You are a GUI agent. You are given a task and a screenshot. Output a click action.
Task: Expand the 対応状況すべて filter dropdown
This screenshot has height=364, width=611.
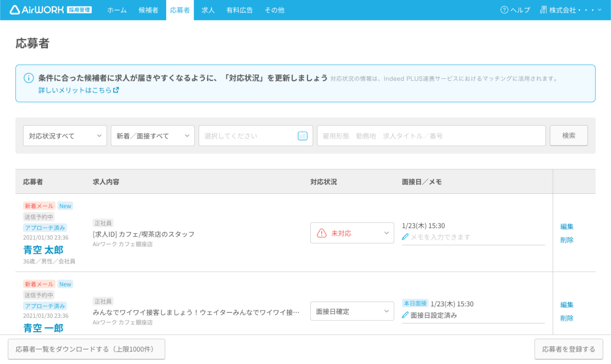click(x=65, y=136)
